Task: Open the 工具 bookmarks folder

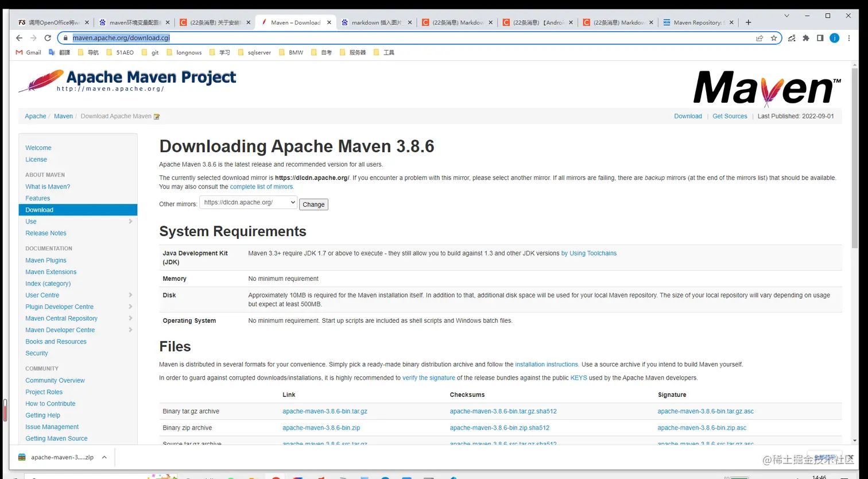Action: 384,52
